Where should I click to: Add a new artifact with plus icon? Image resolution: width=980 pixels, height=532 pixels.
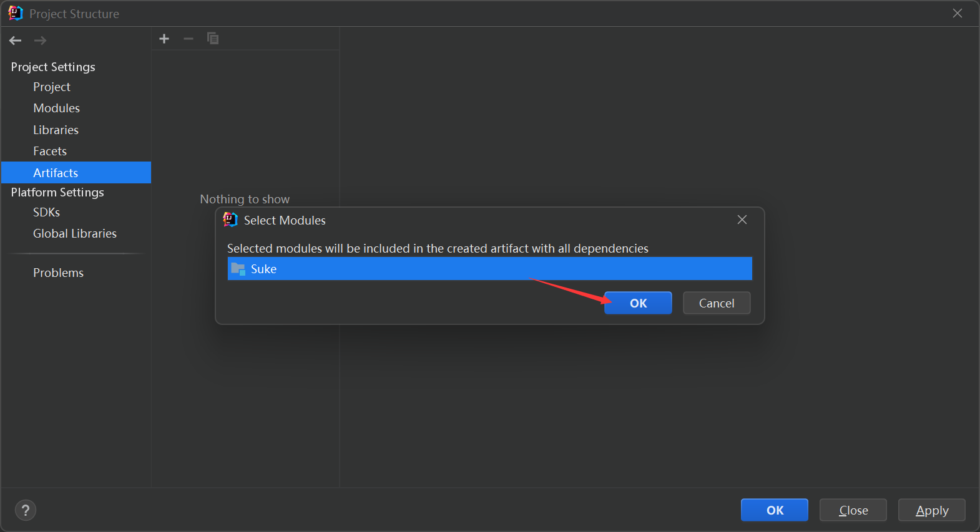pyautogui.click(x=164, y=39)
